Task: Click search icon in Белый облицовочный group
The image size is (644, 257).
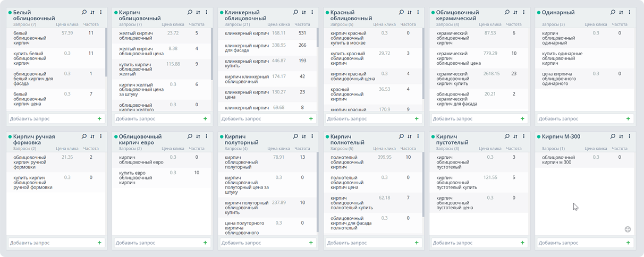Action: point(84,12)
